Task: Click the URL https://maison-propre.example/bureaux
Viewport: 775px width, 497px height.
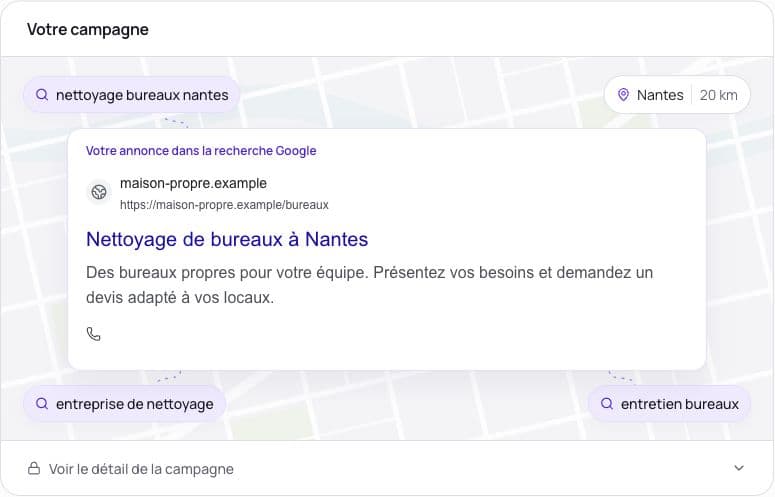Action: pos(224,205)
